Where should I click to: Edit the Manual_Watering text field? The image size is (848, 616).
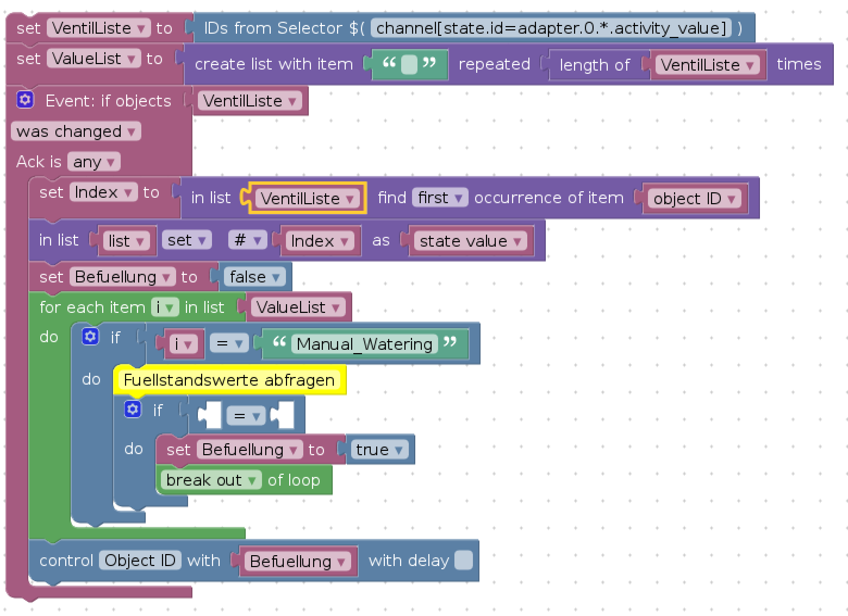365,344
